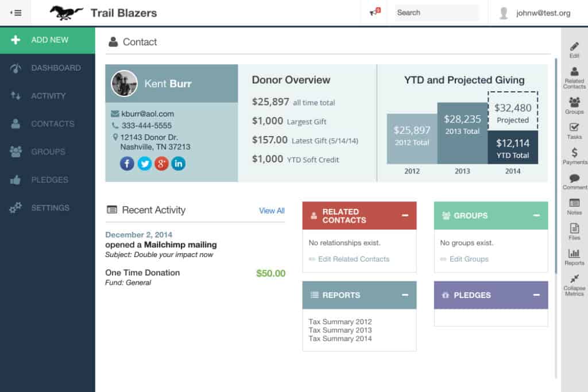Click the $32,480 Projected box
588x392 pixels.
(x=513, y=111)
